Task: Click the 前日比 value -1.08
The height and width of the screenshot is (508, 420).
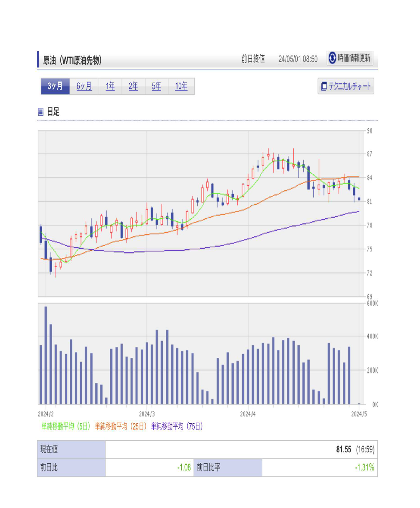Action: tap(184, 467)
